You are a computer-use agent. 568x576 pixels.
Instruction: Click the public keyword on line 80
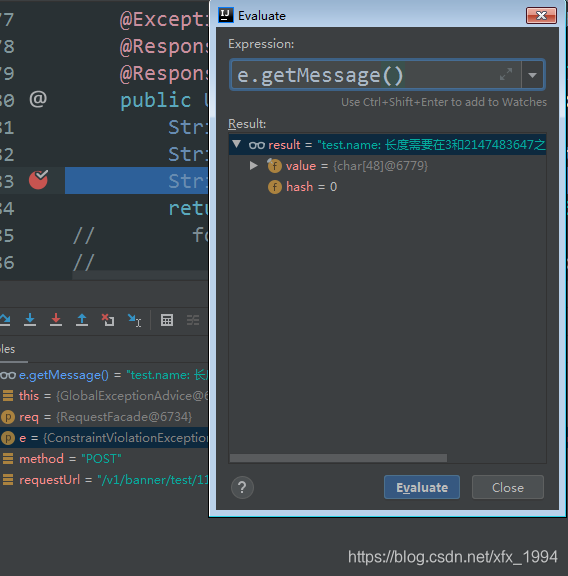tap(156, 100)
